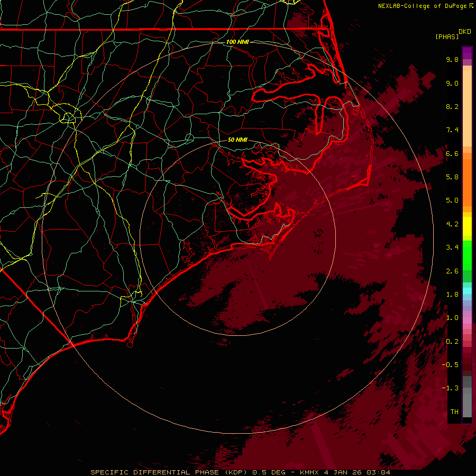476x476 pixels.
Task: Click the -0.5 value on color scale
Action: tap(450, 365)
